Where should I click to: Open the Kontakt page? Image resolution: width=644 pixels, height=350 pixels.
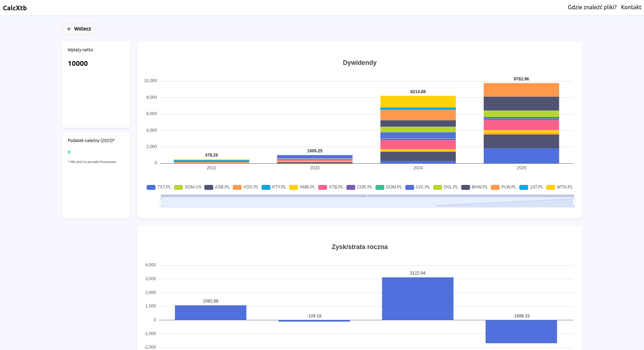click(631, 7)
